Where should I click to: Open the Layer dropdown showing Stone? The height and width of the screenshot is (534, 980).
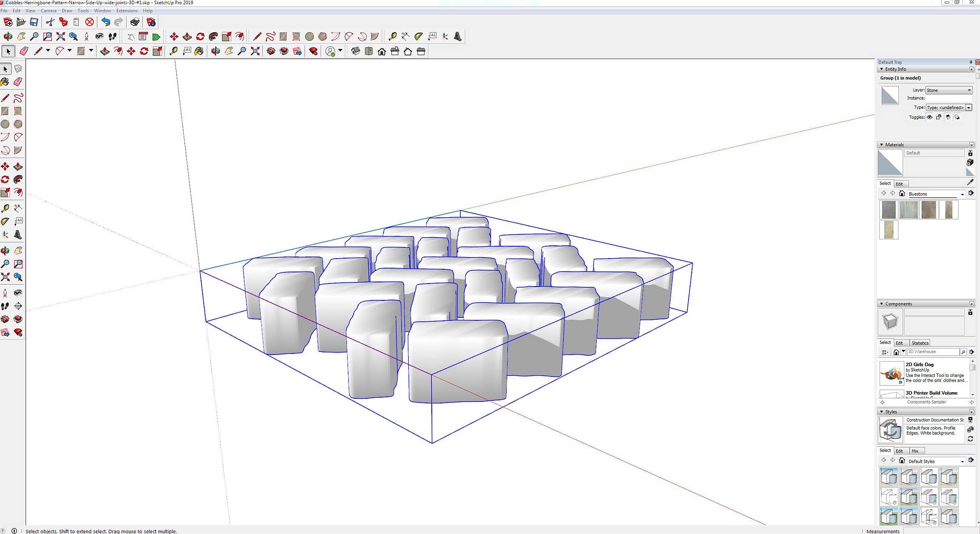949,90
